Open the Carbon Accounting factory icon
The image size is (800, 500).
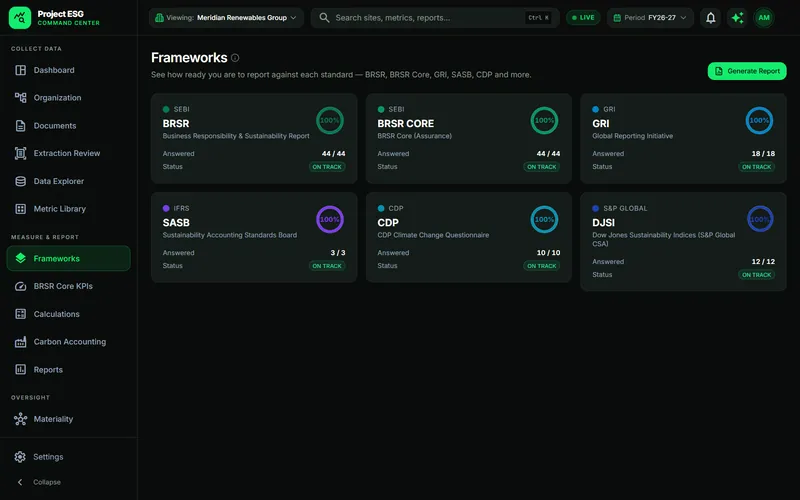(20, 342)
